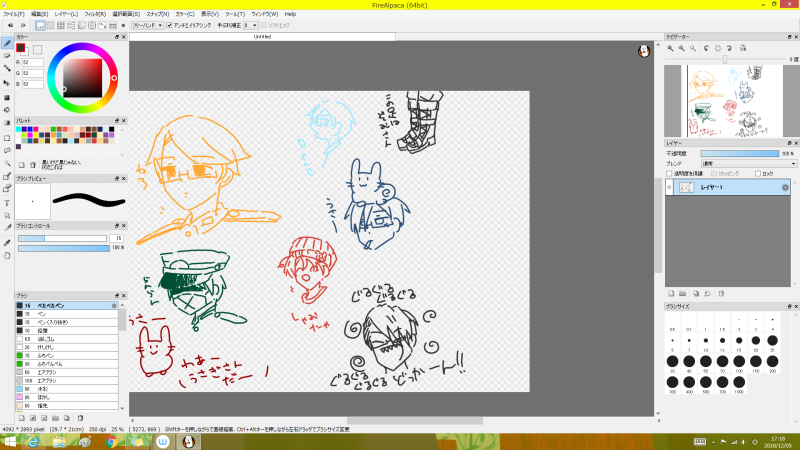
Task: Select the Eraser tool
Action: coord(7,56)
